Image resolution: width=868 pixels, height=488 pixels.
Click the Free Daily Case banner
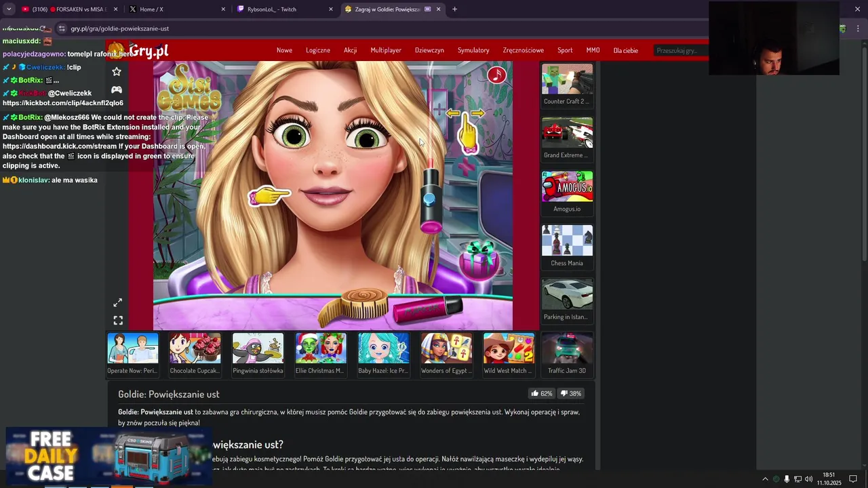pos(108,457)
